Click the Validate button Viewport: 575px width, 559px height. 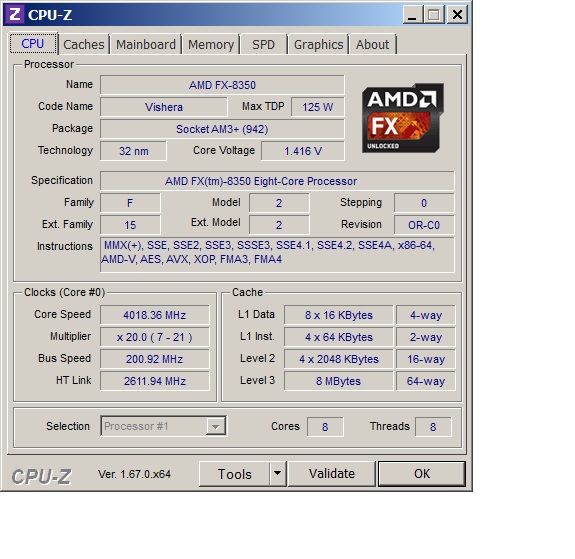click(332, 474)
